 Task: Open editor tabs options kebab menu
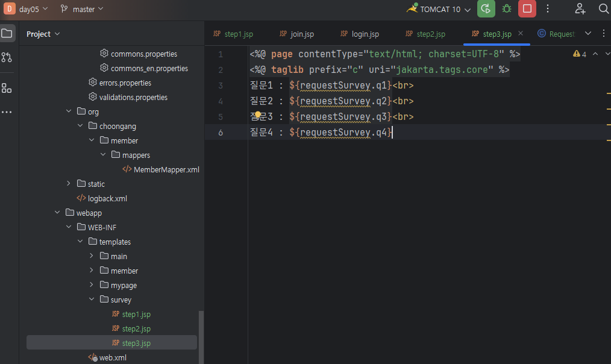point(604,34)
